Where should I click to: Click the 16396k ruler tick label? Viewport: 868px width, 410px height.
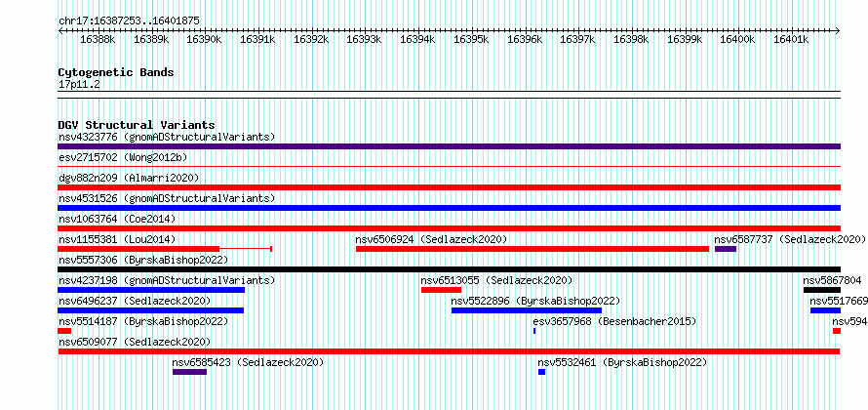[x=525, y=39]
